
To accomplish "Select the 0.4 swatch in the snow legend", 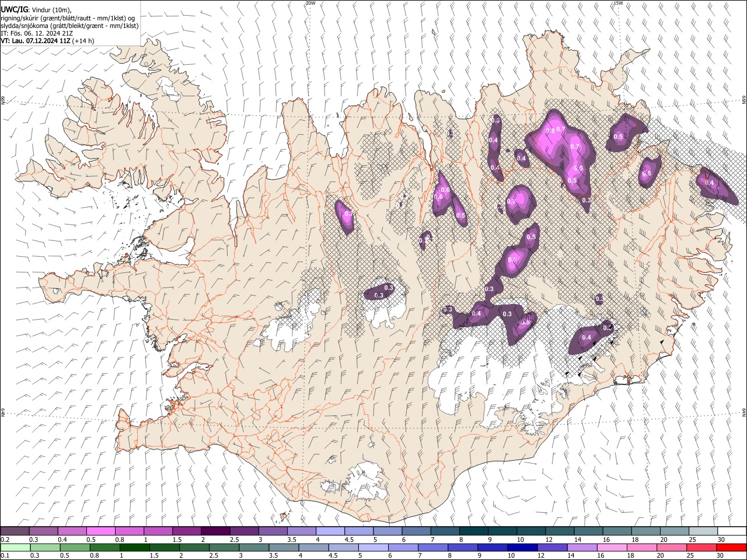I will (x=72, y=531).
